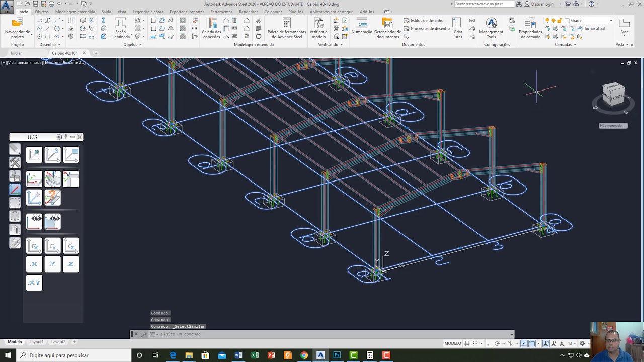Toggle view along UCS eye icon
Image resolution: width=644 pixels, height=362 pixels.
coord(34,221)
